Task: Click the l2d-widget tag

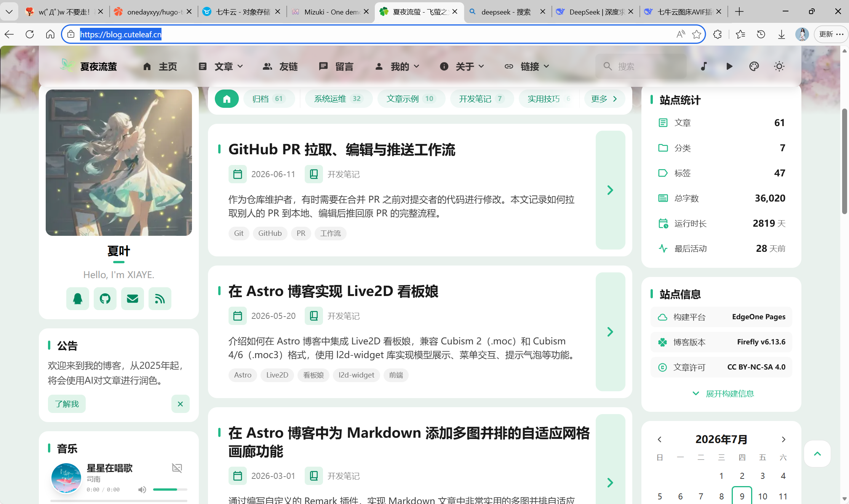Action: click(x=357, y=375)
